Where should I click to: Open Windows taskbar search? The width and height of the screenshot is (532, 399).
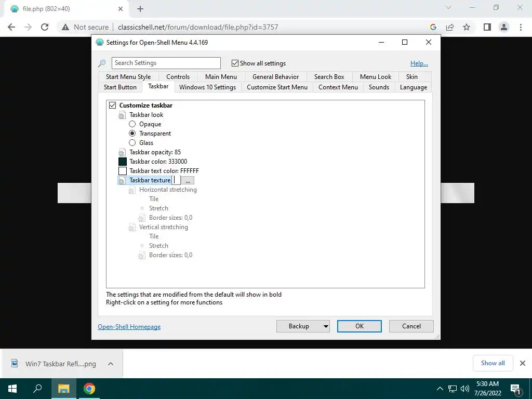37,389
